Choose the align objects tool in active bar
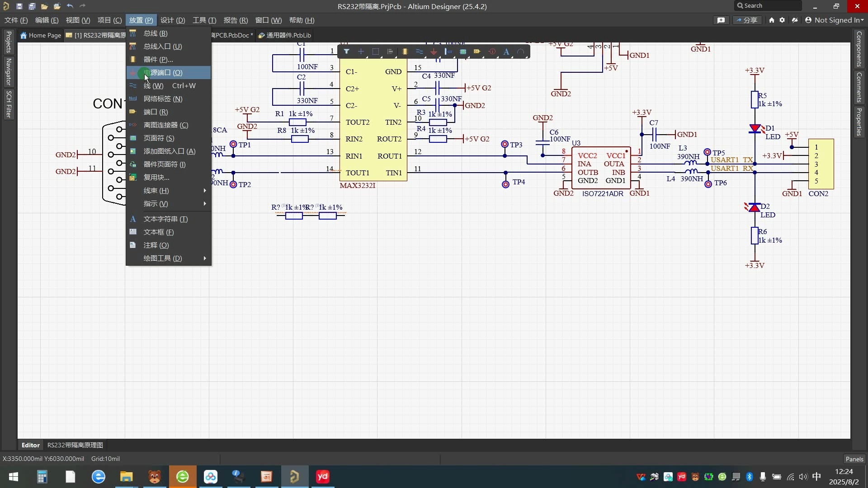This screenshot has width=868, height=488. tap(390, 52)
